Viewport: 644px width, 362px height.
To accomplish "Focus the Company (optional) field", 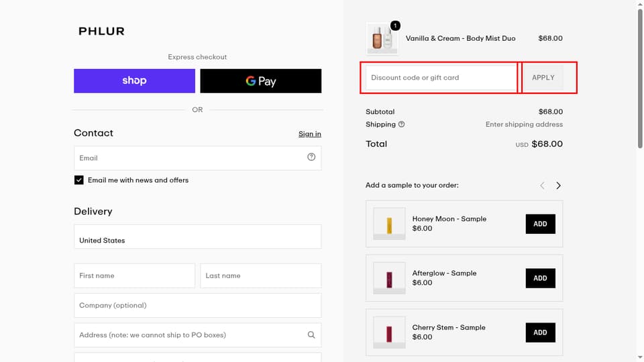I will 197,306.
